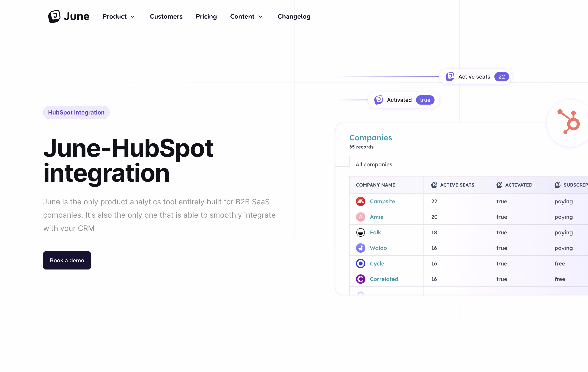Click the activated true cell for Waldo
Image resolution: width=588 pixels, height=372 pixels.
518,248
